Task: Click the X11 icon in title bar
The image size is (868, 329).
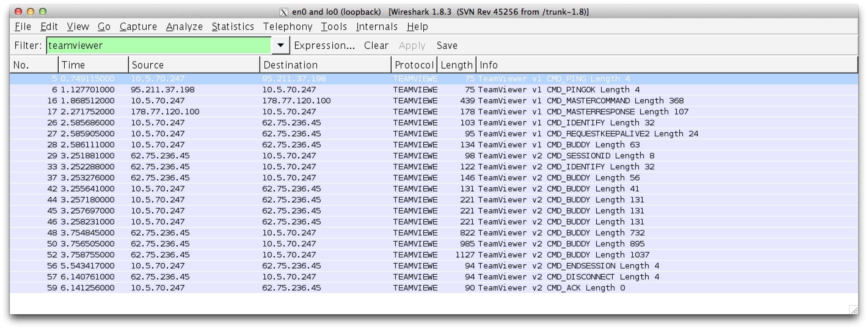Action: click(284, 12)
